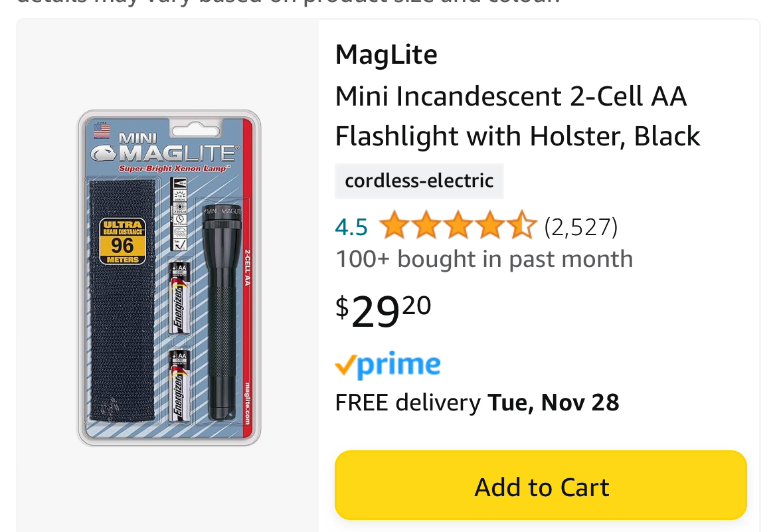Click the $29.20 price
Viewport: 777px width, 532px height.
383,311
